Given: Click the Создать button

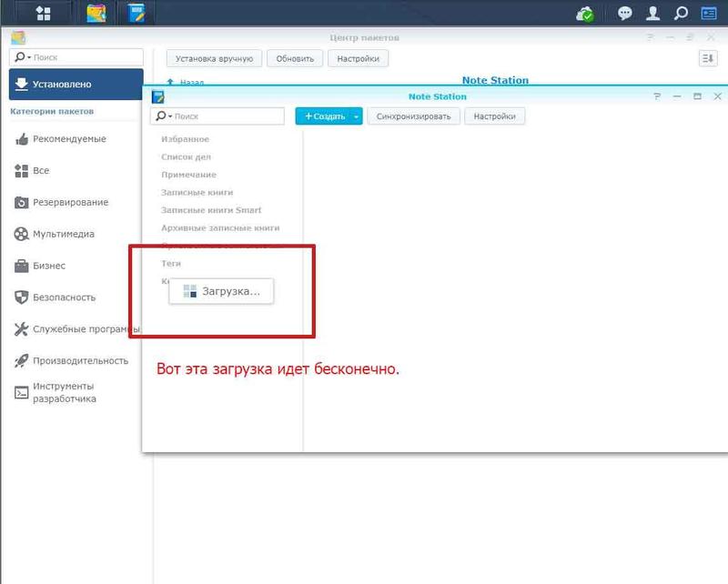Looking at the screenshot, I should (323, 116).
